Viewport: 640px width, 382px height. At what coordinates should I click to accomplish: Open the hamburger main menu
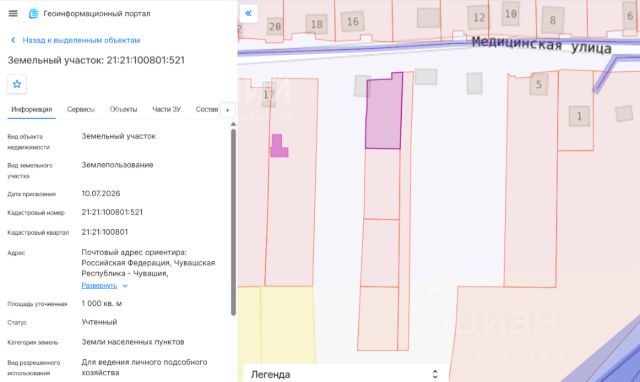[x=13, y=13]
